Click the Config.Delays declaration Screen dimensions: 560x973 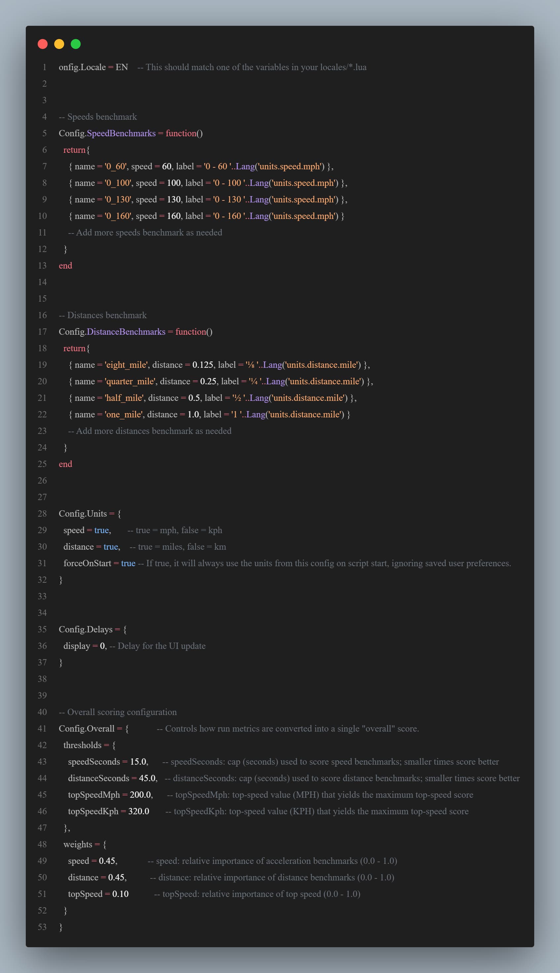click(86, 629)
